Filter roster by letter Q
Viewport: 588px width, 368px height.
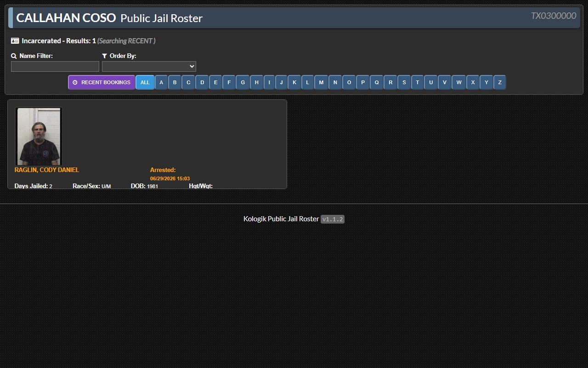tap(377, 82)
